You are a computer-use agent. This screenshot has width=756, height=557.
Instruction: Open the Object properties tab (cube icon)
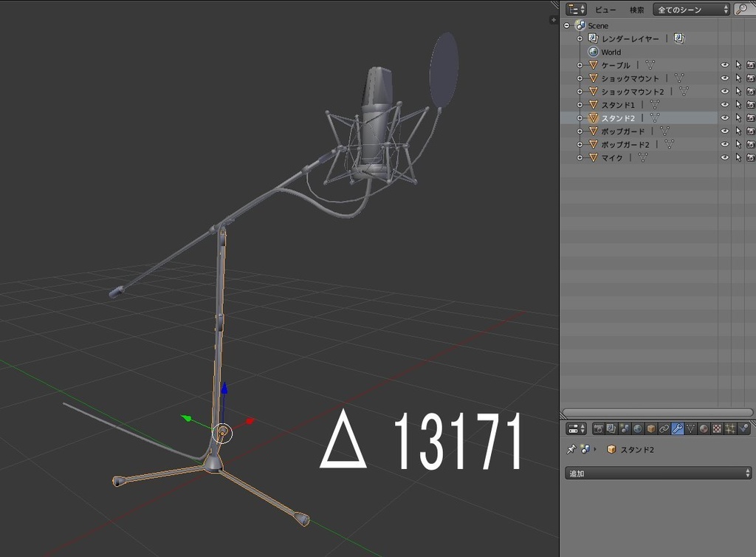click(x=651, y=428)
